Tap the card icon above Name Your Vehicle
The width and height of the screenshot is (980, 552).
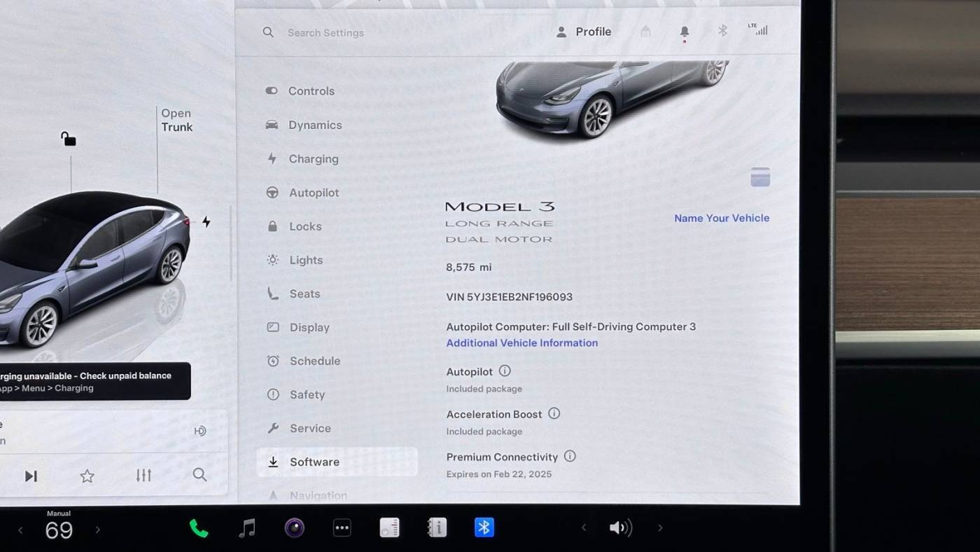click(760, 177)
